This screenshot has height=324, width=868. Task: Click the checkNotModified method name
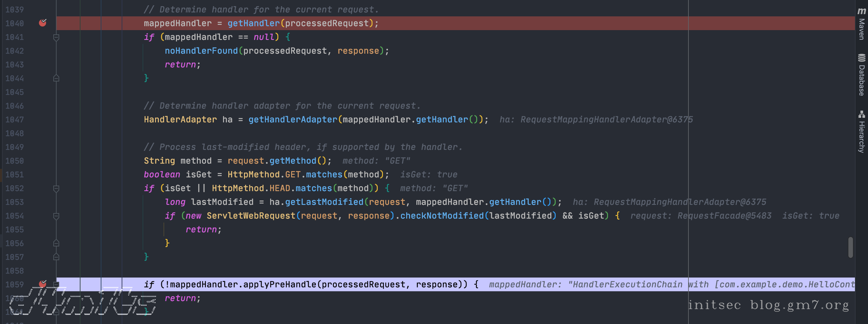pyautogui.click(x=442, y=216)
